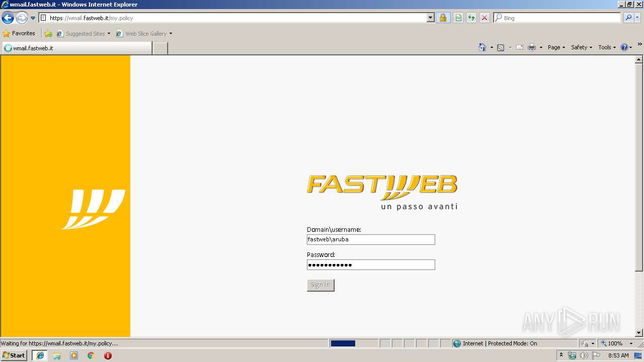Click the Sign In button

320,285
